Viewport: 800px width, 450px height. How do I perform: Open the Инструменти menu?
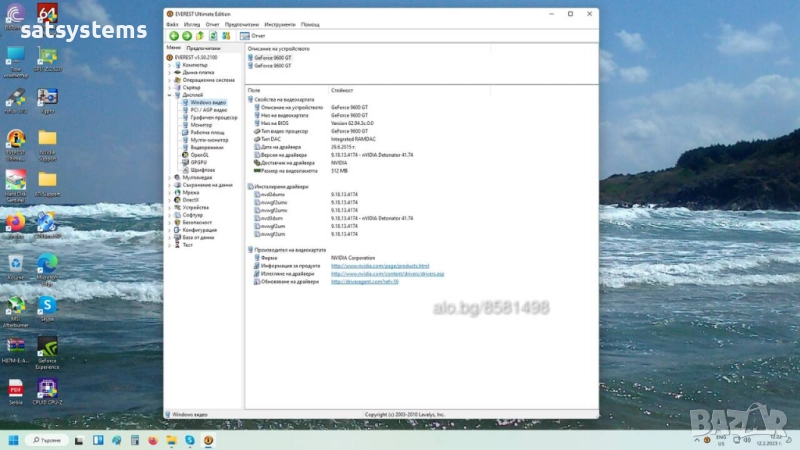(280, 23)
